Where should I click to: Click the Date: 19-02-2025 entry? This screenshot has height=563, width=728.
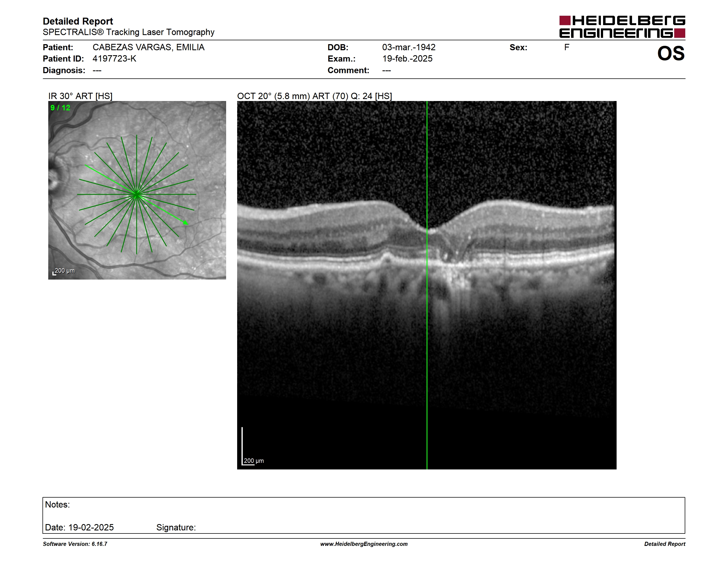(79, 527)
